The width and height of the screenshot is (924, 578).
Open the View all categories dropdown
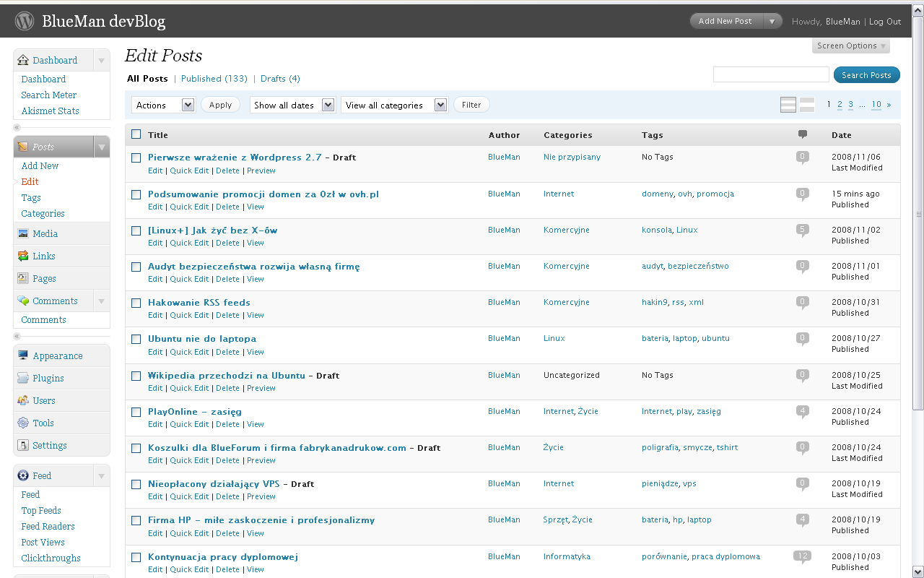point(394,105)
